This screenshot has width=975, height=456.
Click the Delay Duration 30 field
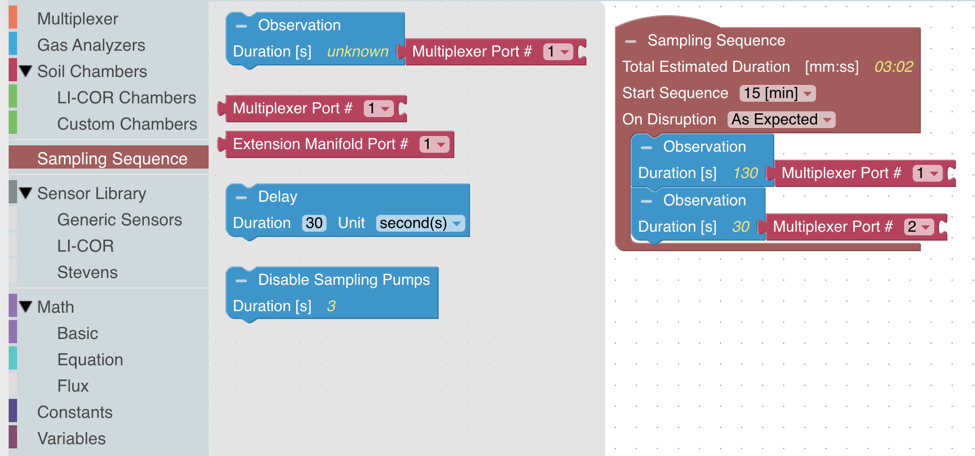(x=314, y=223)
